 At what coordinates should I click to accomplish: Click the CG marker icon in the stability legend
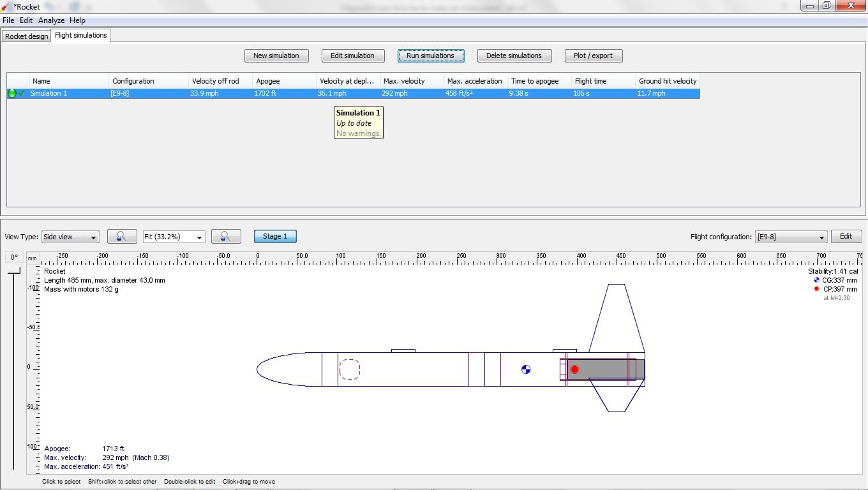[816, 279]
